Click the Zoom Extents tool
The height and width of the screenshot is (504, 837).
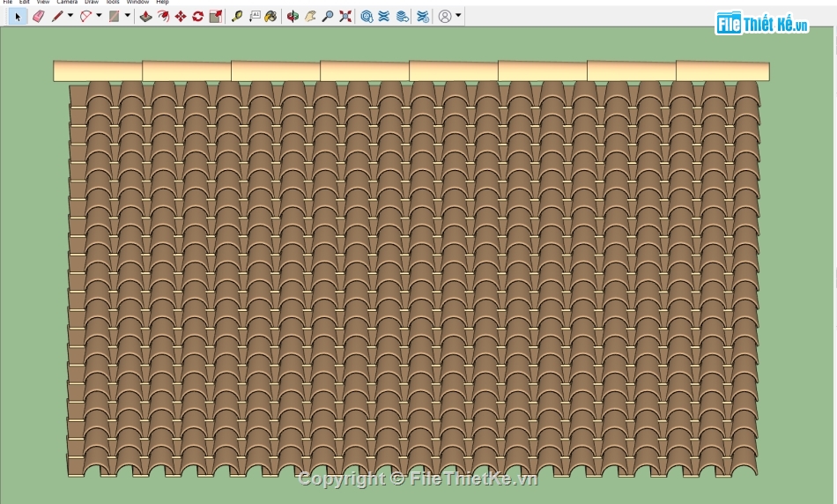pos(345,17)
